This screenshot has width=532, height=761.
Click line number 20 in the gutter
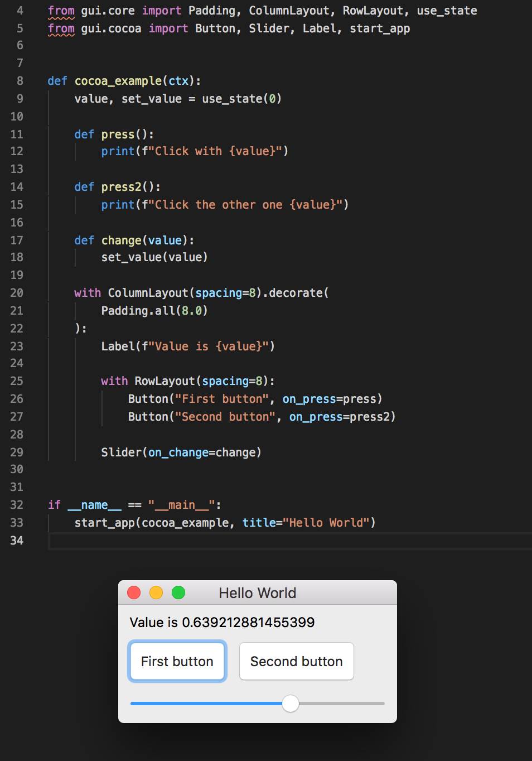tap(17, 293)
